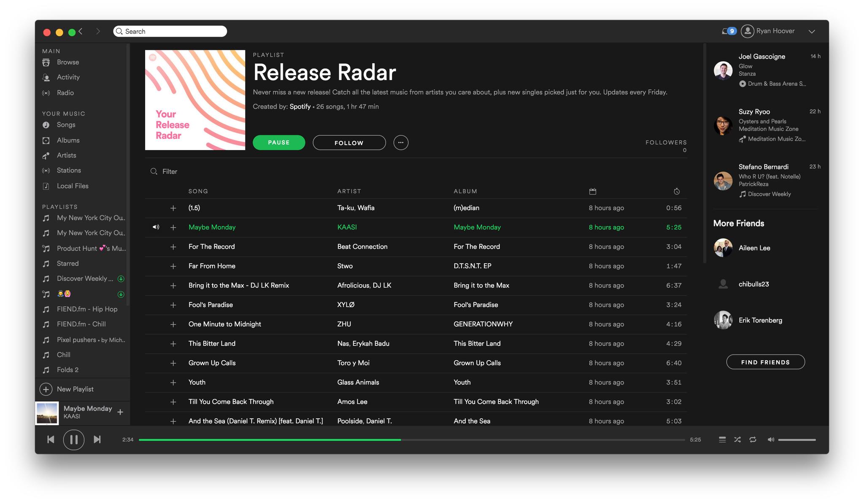Click the main track list scrollbar
The height and width of the screenshot is (504, 864).
point(704,153)
